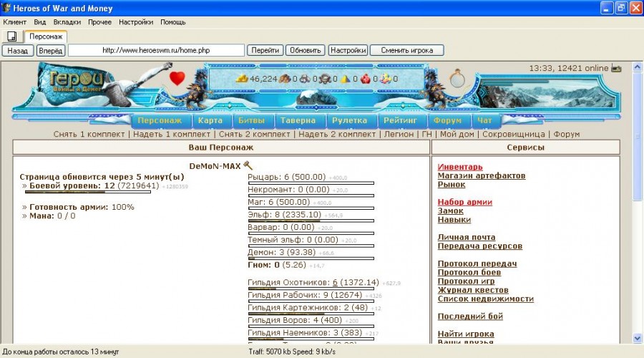
Task: Click the URL address input field
Action: tap(156, 50)
